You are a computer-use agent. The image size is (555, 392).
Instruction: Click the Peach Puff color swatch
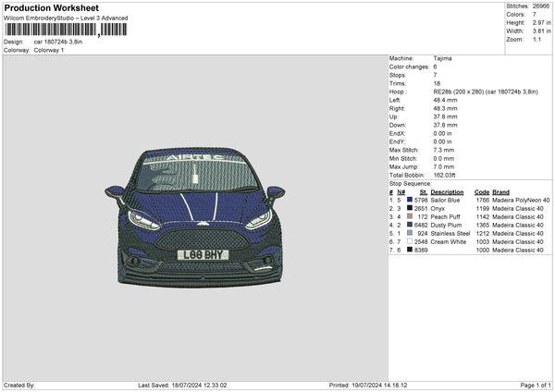tap(410, 216)
